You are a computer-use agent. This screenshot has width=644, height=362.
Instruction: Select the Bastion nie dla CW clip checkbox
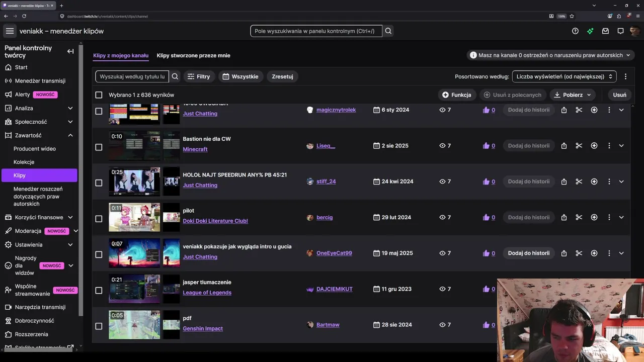click(x=99, y=147)
